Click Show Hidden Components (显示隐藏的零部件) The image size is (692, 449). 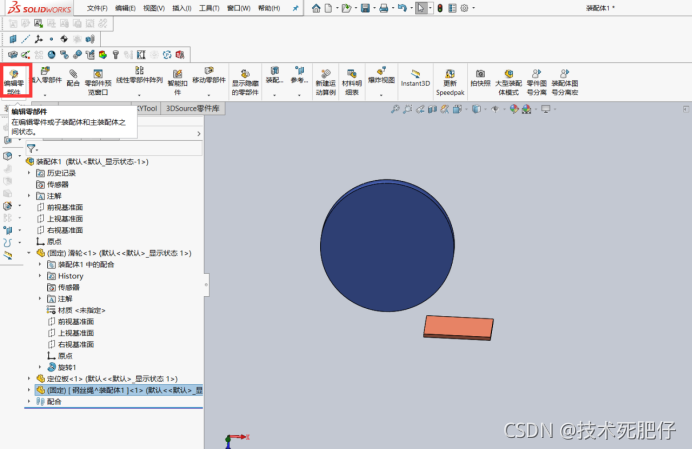coord(245,82)
